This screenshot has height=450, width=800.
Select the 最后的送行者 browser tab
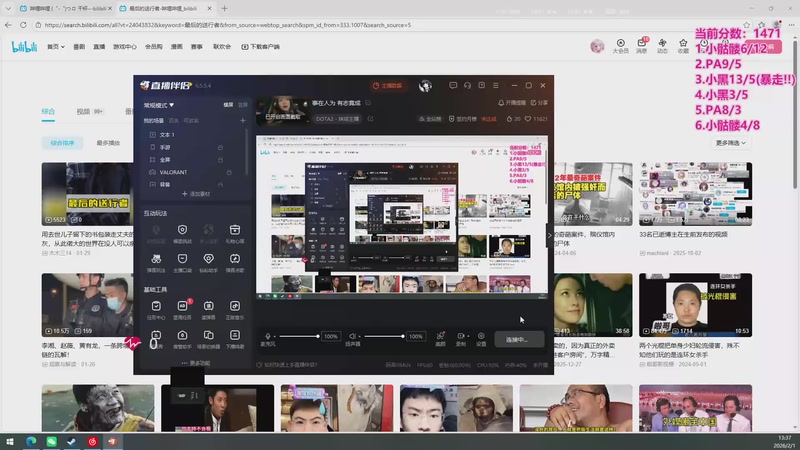pos(165,9)
